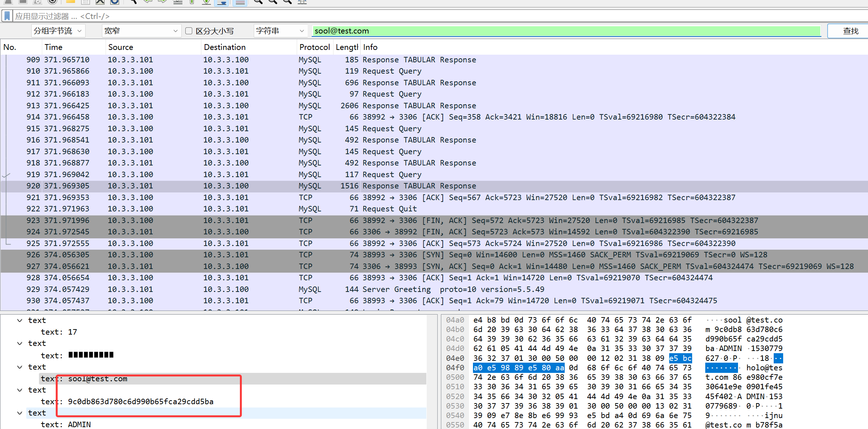
Task: Click hex offset row 0540
Action: coord(455,416)
